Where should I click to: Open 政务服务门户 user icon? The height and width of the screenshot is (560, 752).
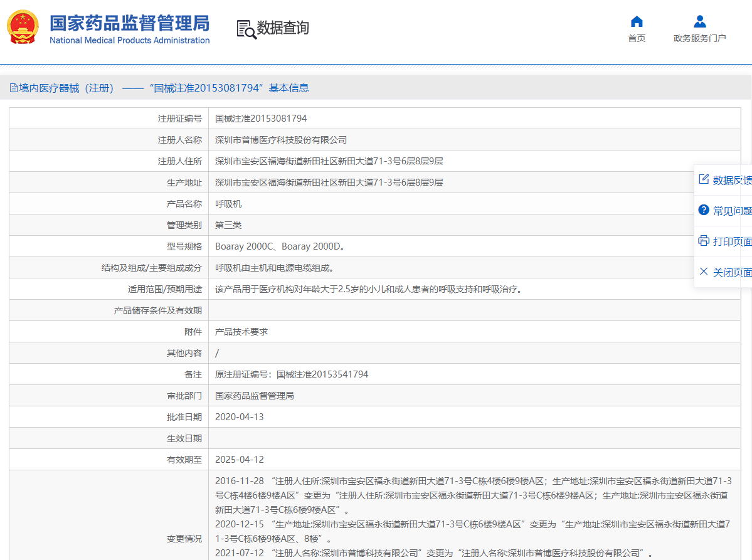tap(700, 21)
